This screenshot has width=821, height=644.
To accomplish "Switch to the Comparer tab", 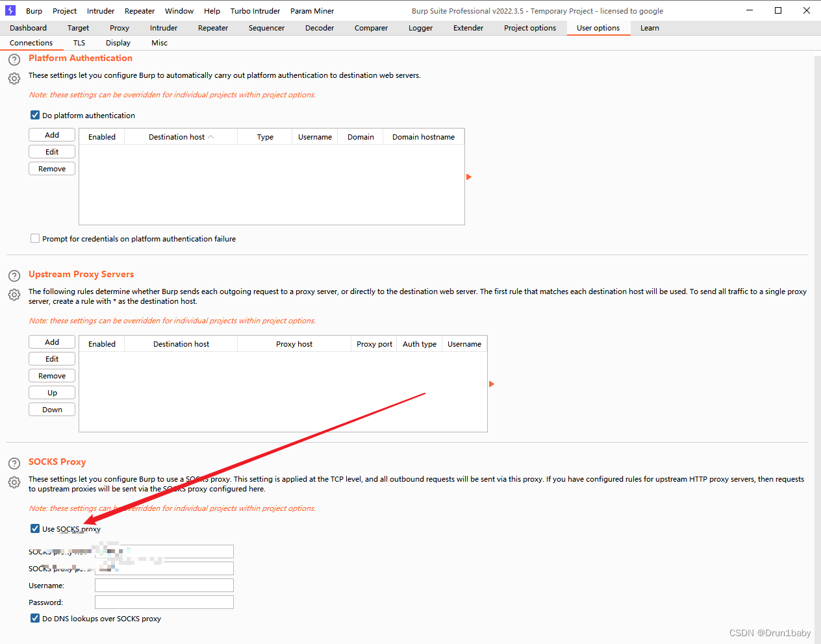I will (371, 28).
